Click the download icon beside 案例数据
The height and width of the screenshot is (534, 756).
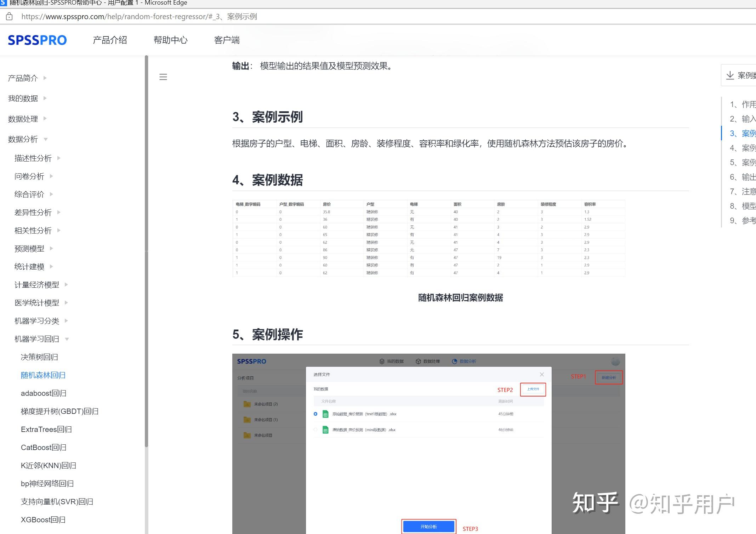click(x=730, y=75)
